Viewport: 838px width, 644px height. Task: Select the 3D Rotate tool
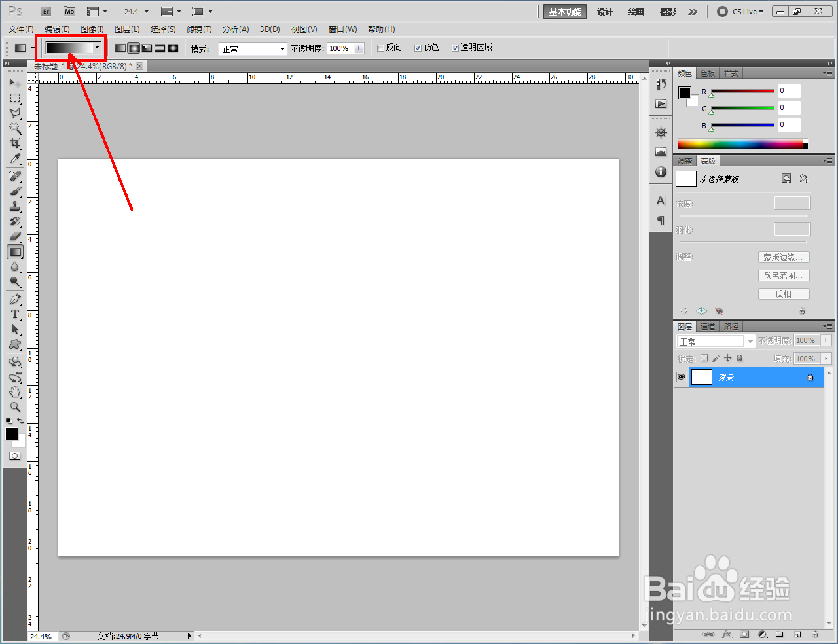click(x=15, y=361)
